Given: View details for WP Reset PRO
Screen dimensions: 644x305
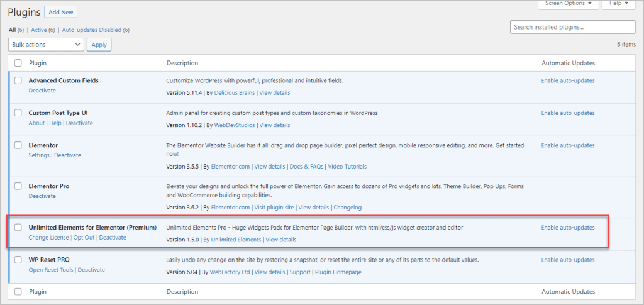Looking at the screenshot, I should (x=270, y=272).
